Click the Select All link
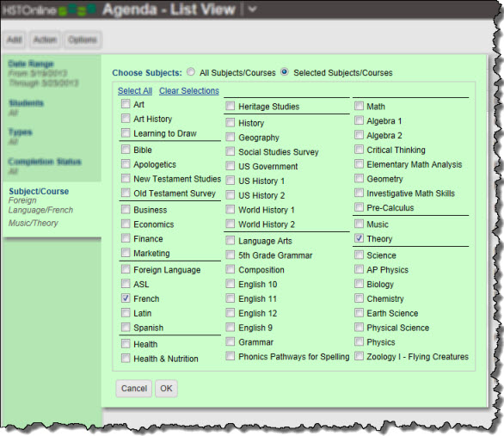 tap(135, 91)
